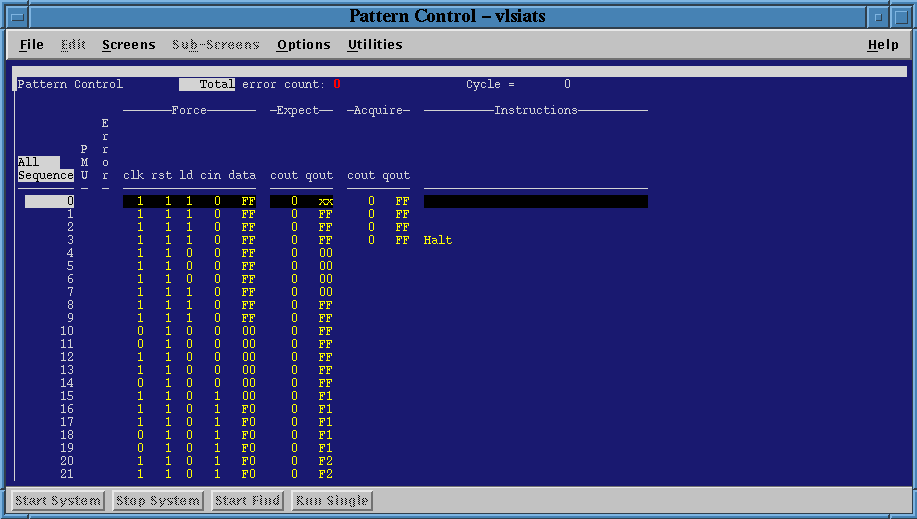Click the Stop System button
917x519 pixels.
tap(158, 501)
